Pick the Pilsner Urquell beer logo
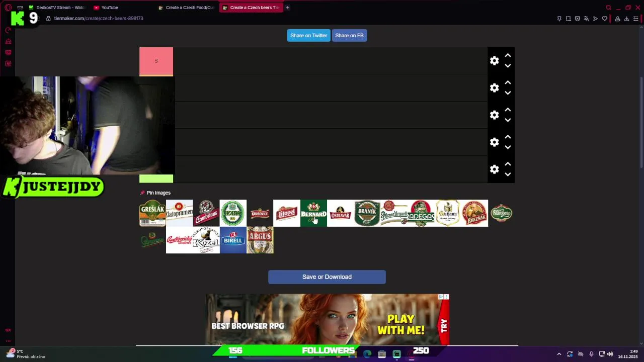644x362 pixels. coord(394,213)
